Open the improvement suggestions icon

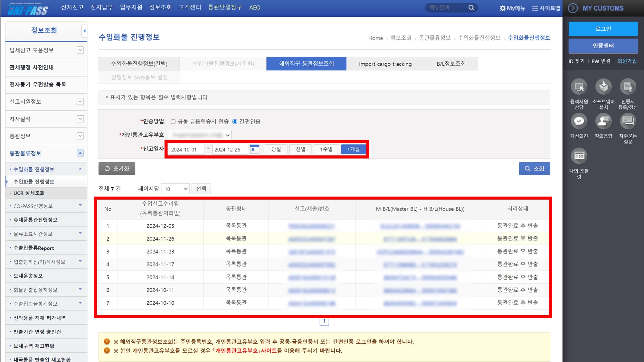pos(579,122)
